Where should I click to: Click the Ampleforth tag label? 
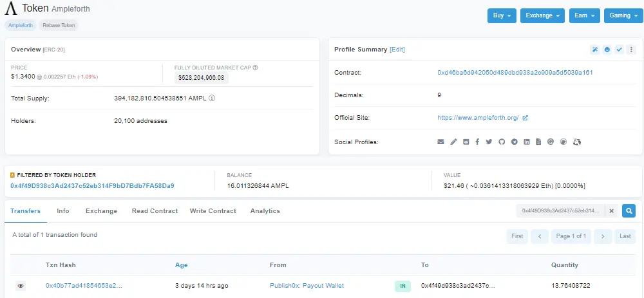coord(21,25)
